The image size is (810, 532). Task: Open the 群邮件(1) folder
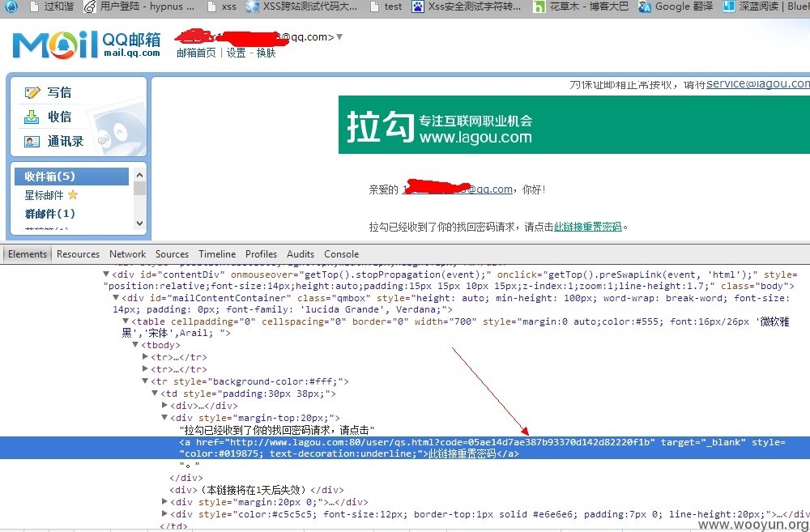coord(49,213)
